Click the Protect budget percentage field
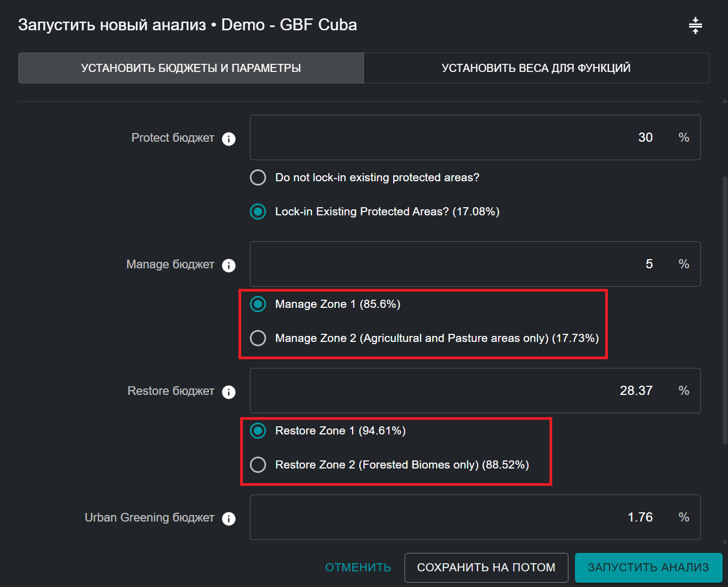The width and height of the screenshot is (728, 587). coord(460,137)
